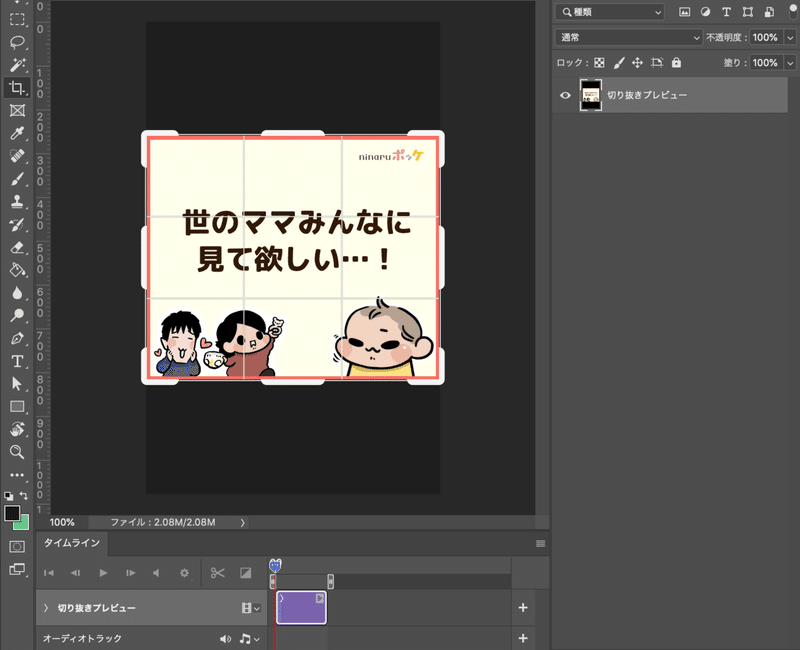Select the History Brush tool
800x650 pixels.
[17, 224]
